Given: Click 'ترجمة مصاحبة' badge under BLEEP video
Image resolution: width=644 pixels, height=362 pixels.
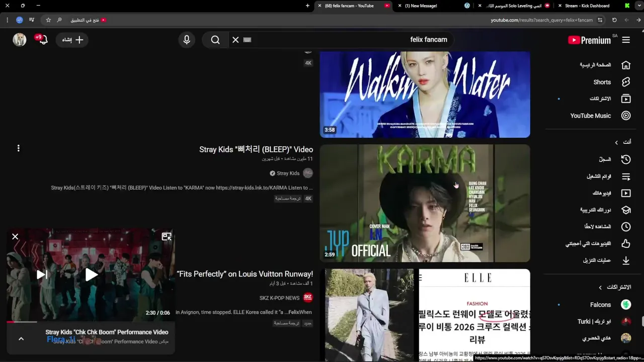Looking at the screenshot, I should coord(288,199).
